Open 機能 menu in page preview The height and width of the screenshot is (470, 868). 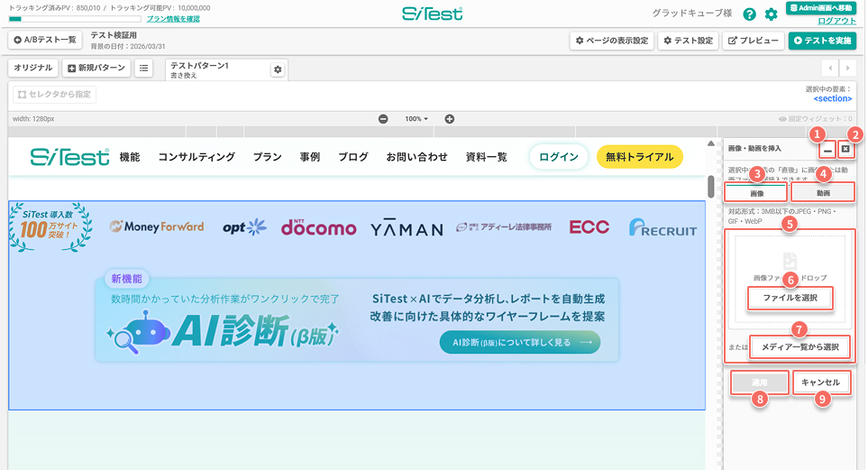pyautogui.click(x=130, y=157)
